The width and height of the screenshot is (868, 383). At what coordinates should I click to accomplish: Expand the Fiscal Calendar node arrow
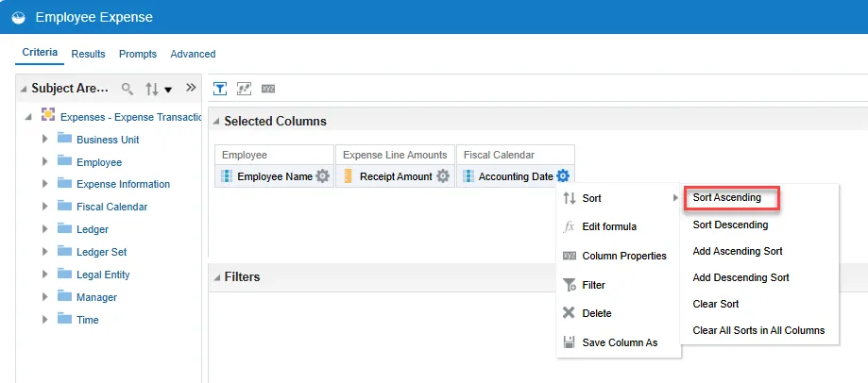click(x=44, y=207)
